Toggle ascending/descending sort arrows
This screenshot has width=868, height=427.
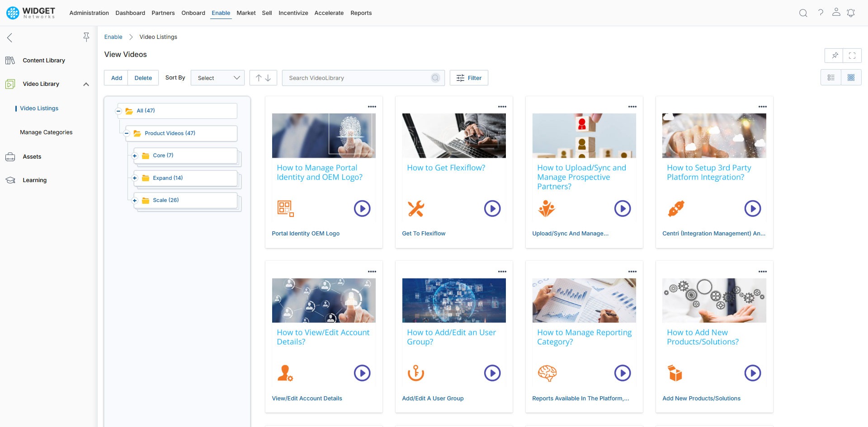pyautogui.click(x=263, y=78)
